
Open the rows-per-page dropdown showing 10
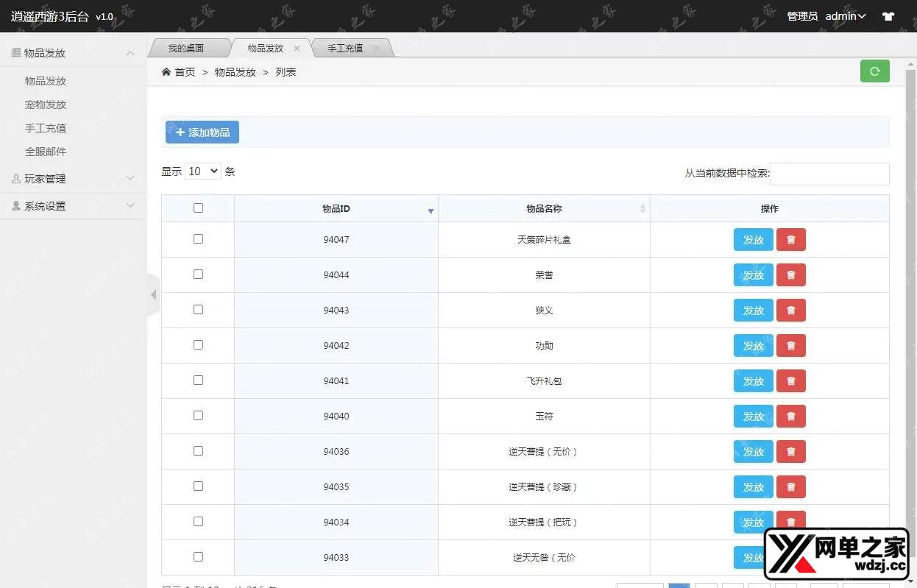click(203, 171)
